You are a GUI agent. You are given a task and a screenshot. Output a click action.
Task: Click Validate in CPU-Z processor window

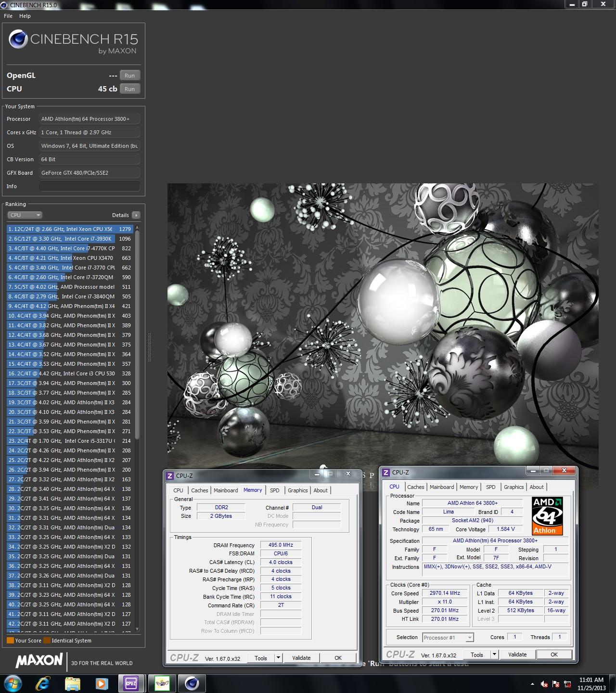pyautogui.click(x=517, y=654)
